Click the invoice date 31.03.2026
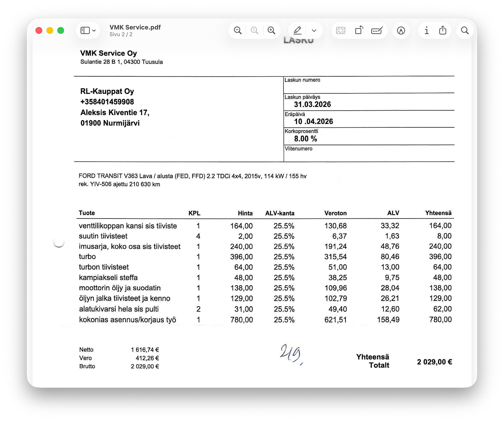The width and height of the screenshot is (504, 423). (312, 104)
